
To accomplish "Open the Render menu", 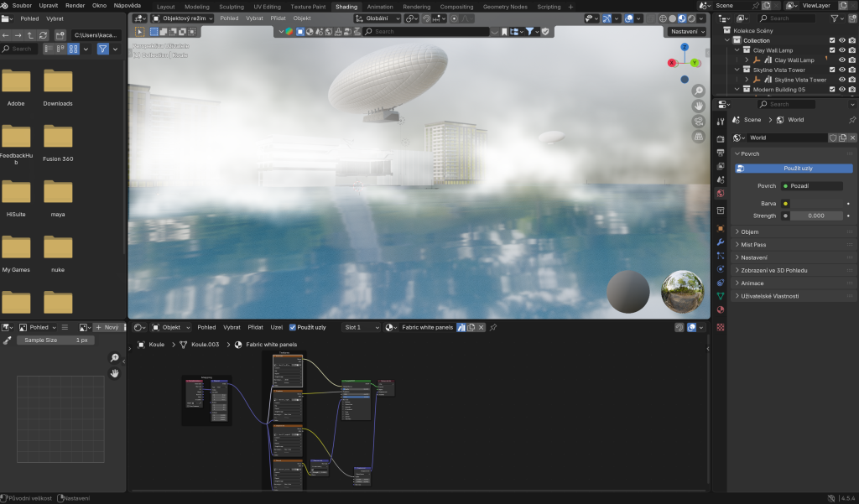I will coord(75,6).
